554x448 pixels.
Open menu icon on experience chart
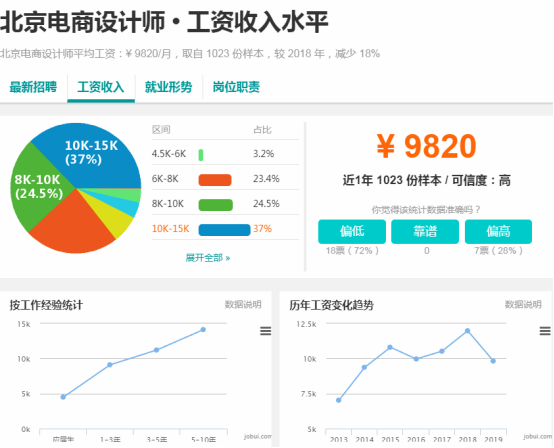click(x=266, y=331)
